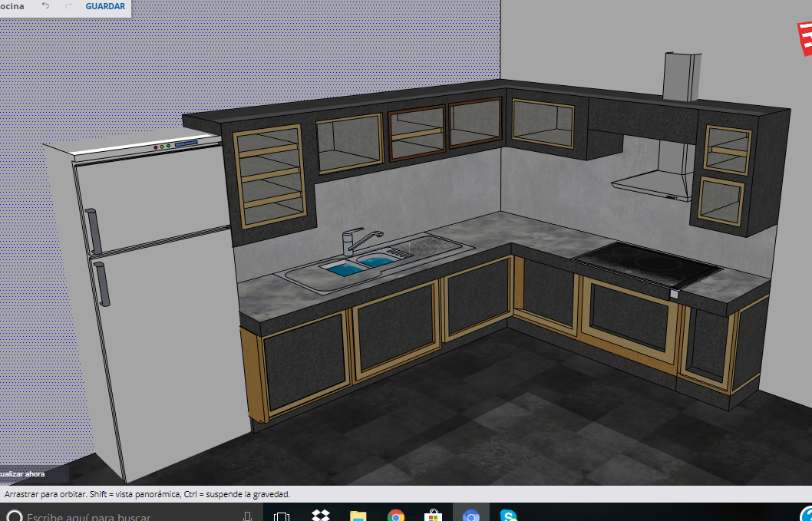This screenshot has height=521, width=812.
Task: Click the 'ualizar ahora' update button
Action: (x=23, y=474)
